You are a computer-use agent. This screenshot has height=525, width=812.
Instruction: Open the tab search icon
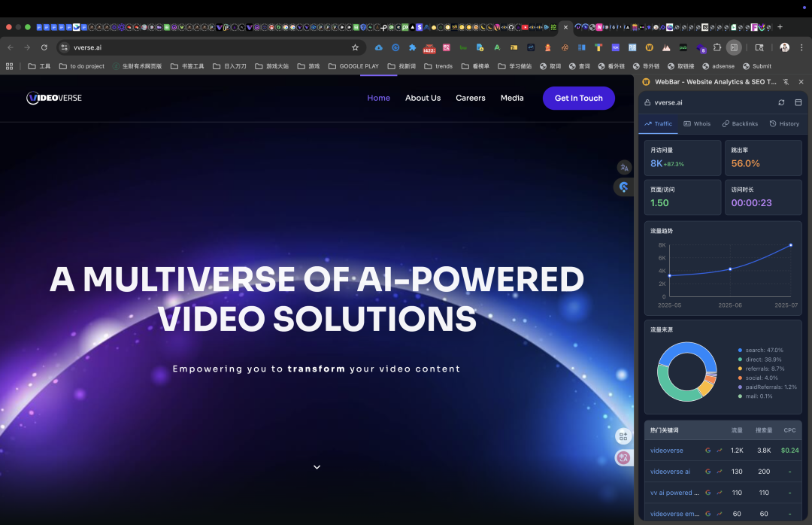(x=759, y=47)
